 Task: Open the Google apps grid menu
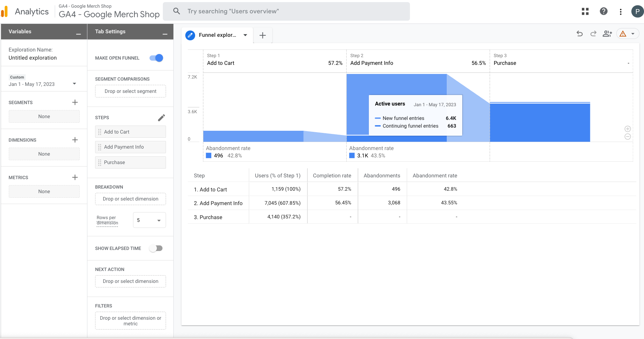tap(585, 11)
